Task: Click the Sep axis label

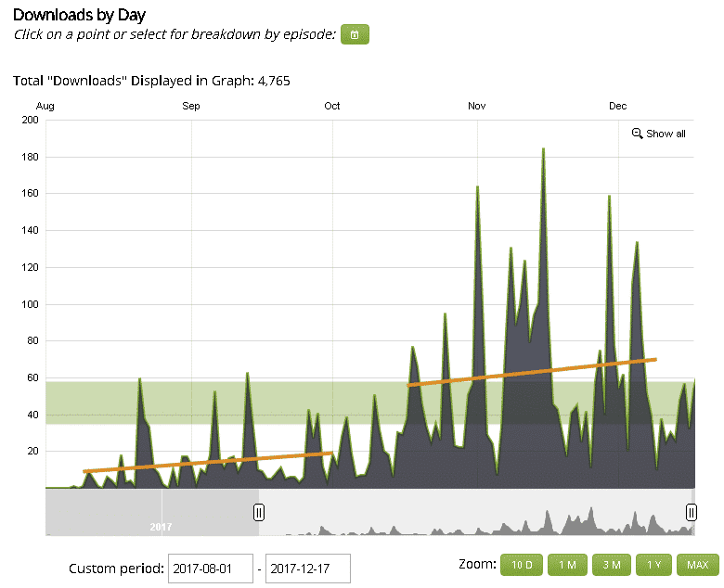Action: click(190, 106)
